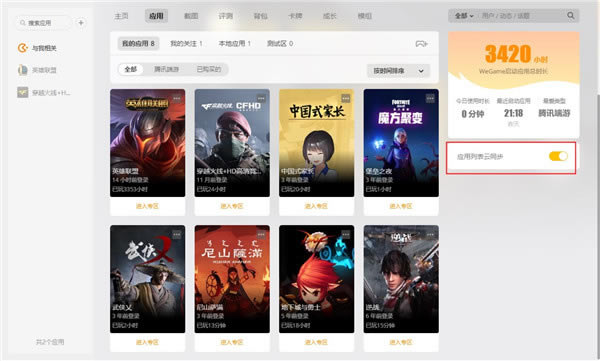This screenshot has width=600, height=361.
Task: Open more options on 中国式家长 card
Action: (346, 98)
